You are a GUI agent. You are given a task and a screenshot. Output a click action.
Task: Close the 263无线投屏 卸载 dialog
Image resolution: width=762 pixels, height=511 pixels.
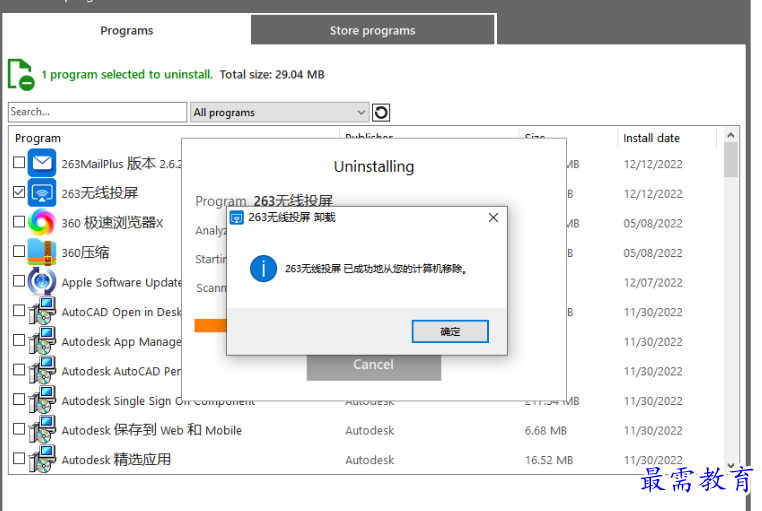click(x=493, y=218)
